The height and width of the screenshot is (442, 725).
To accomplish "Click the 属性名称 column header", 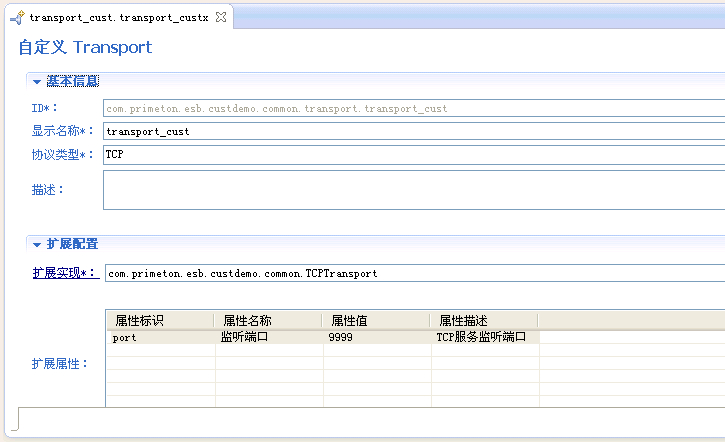I will pyautogui.click(x=268, y=321).
